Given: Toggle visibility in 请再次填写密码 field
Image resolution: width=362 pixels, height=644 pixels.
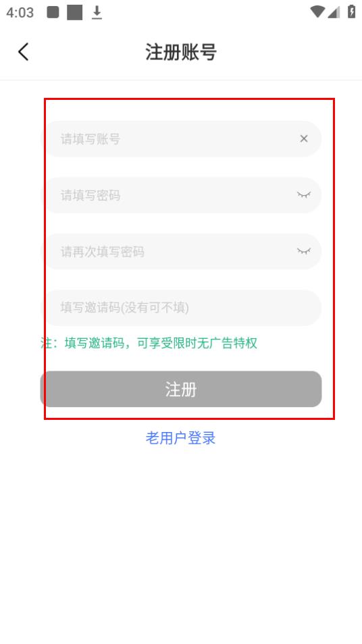Looking at the screenshot, I should point(304,251).
